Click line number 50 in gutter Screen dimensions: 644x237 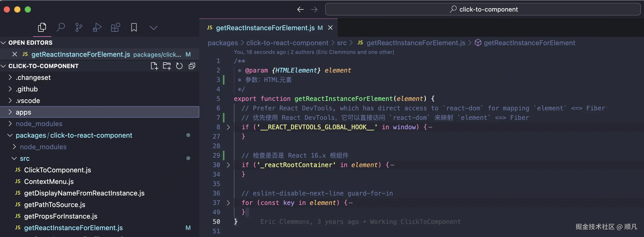216,222
